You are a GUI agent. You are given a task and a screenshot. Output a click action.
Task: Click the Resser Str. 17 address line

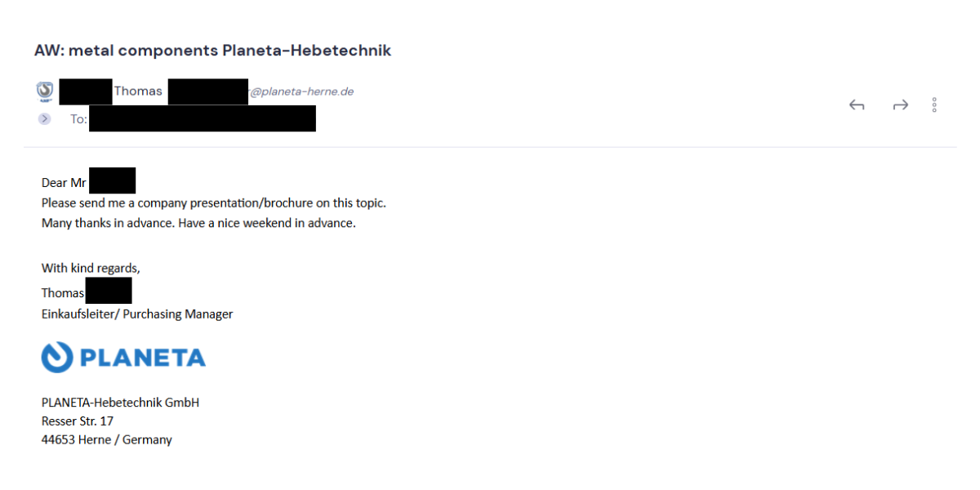78,421
